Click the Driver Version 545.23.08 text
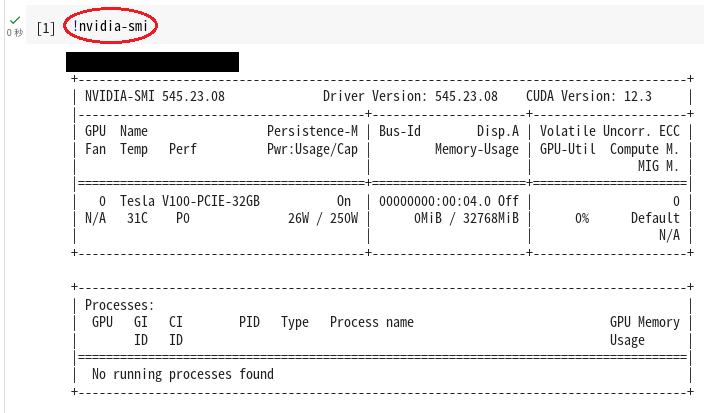The width and height of the screenshot is (704, 413). (x=410, y=96)
